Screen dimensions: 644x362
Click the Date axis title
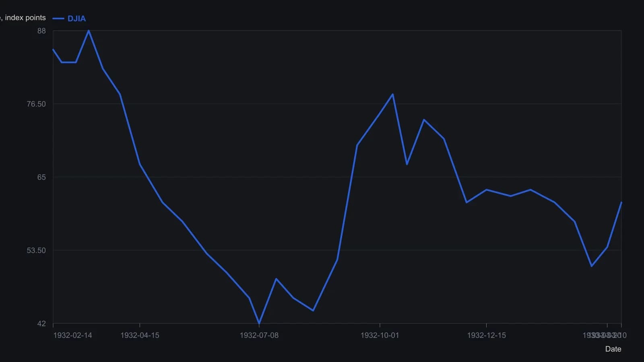pyautogui.click(x=613, y=349)
